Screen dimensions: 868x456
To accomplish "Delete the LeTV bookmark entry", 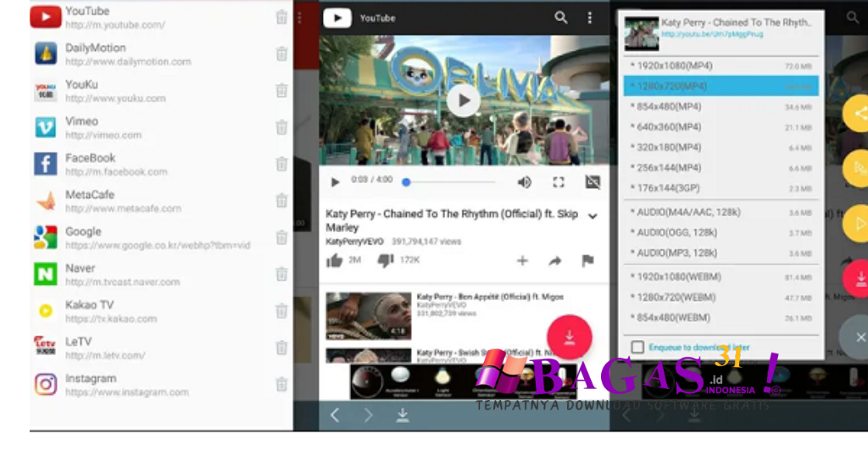I will click(x=281, y=348).
